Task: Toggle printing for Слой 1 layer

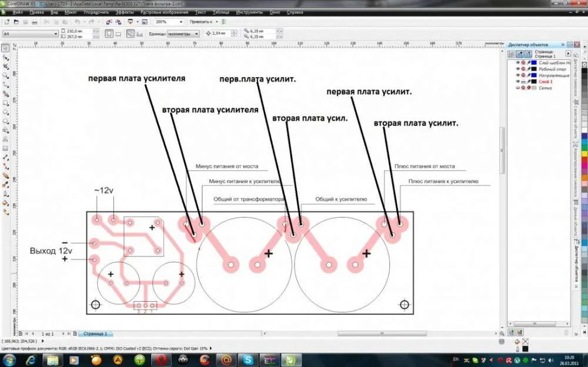Action: (x=523, y=81)
